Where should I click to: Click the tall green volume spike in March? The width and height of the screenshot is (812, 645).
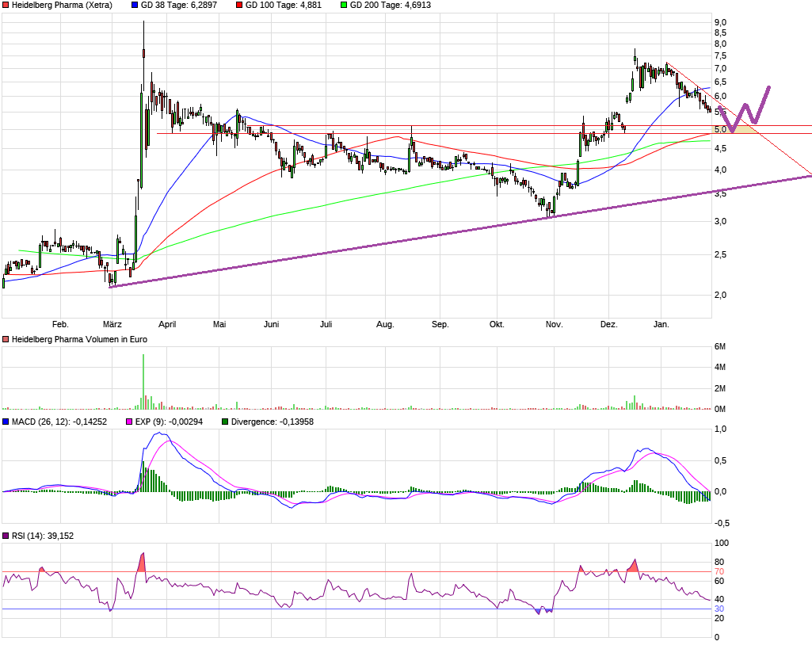(143, 382)
